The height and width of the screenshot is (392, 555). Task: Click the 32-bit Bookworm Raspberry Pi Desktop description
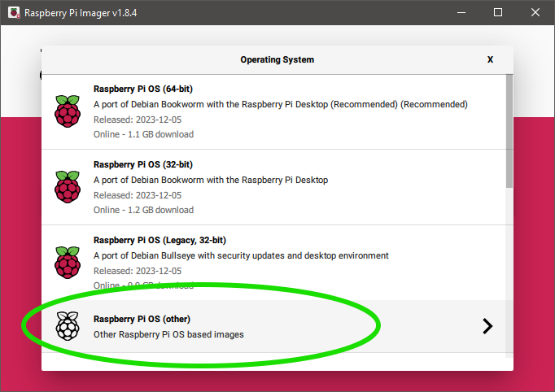211,180
